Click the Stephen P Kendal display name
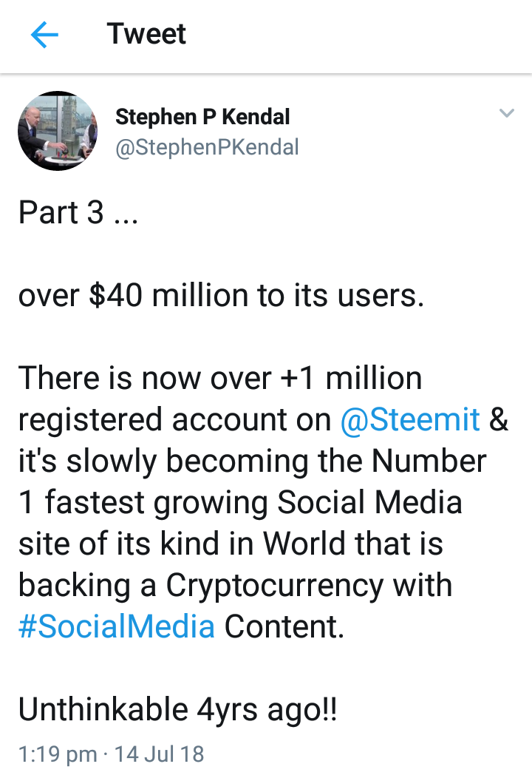Image resolution: width=532 pixels, height=778 pixels. 202,117
